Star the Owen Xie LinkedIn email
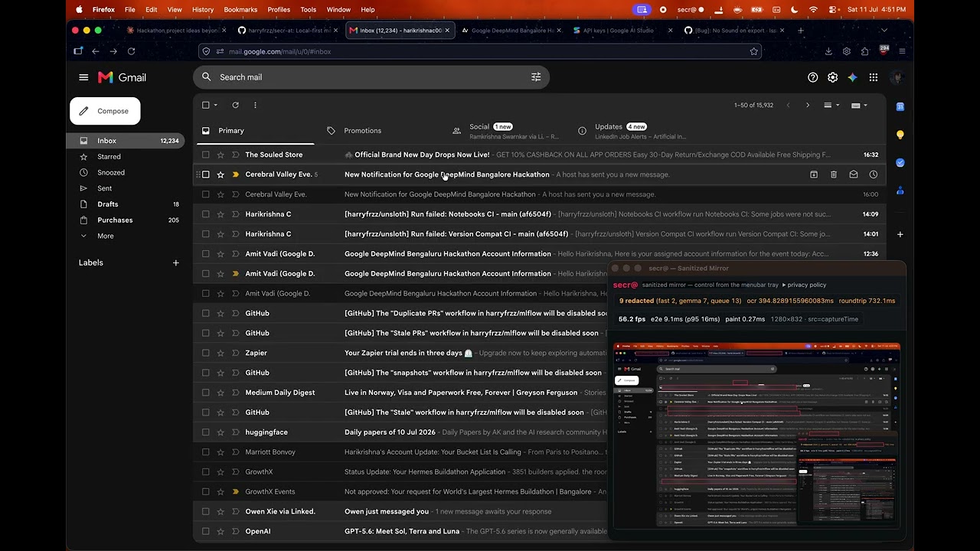Image resolution: width=980 pixels, height=551 pixels. pos(220,511)
